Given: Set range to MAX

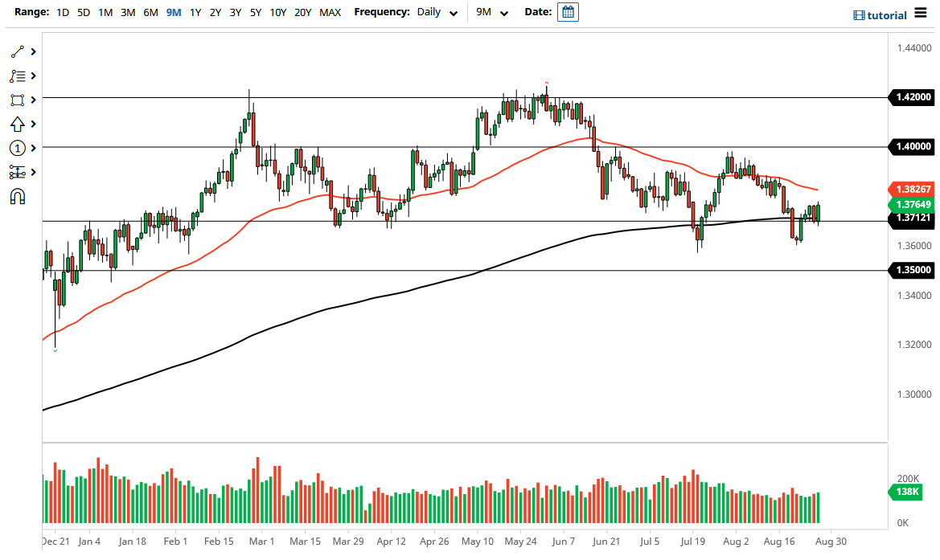Looking at the screenshot, I should click(x=330, y=12).
